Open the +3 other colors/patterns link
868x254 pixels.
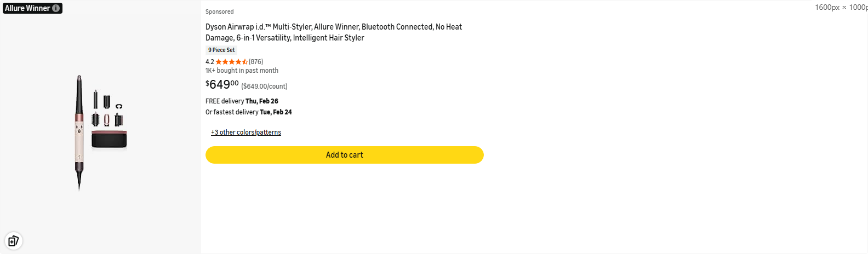click(x=246, y=132)
